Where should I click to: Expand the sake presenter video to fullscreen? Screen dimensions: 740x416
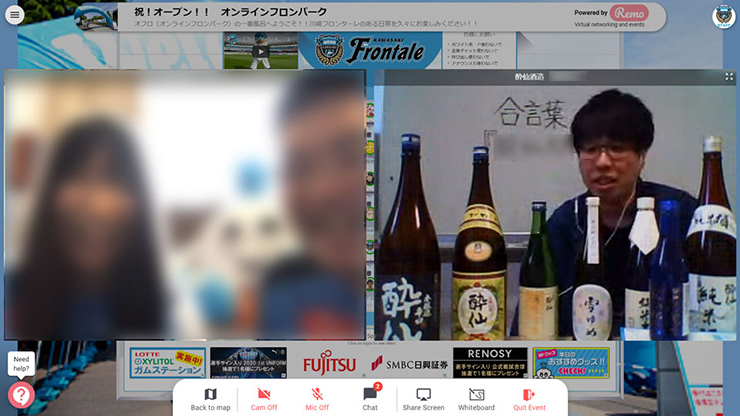point(729,76)
